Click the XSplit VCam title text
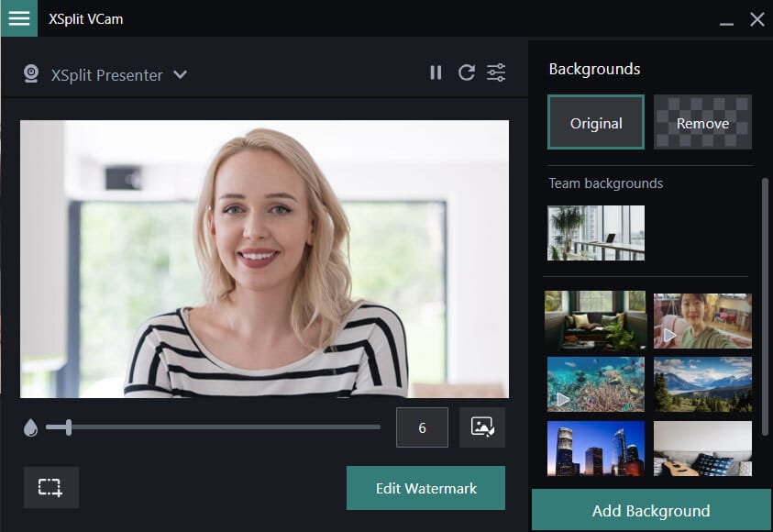The image size is (773, 532). point(86,18)
